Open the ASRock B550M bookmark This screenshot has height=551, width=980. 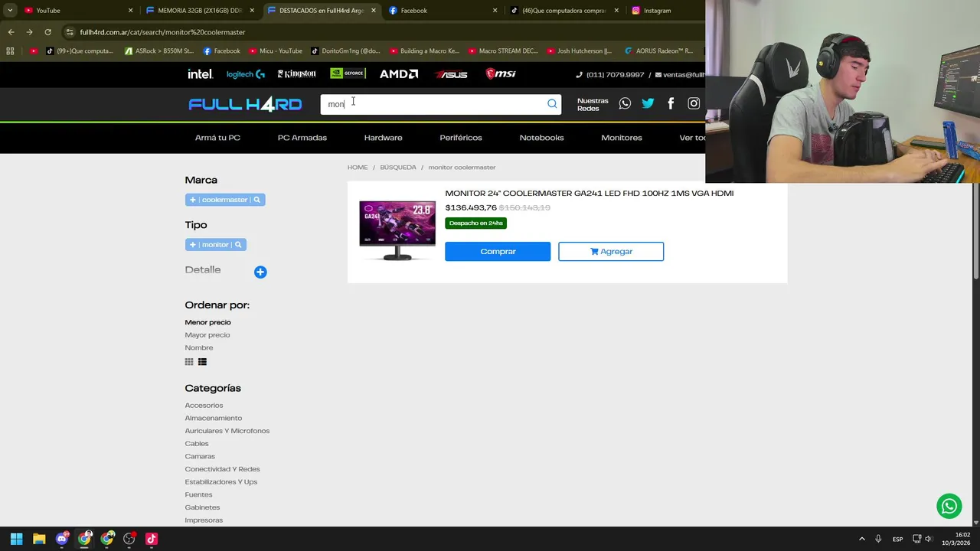[x=158, y=51]
